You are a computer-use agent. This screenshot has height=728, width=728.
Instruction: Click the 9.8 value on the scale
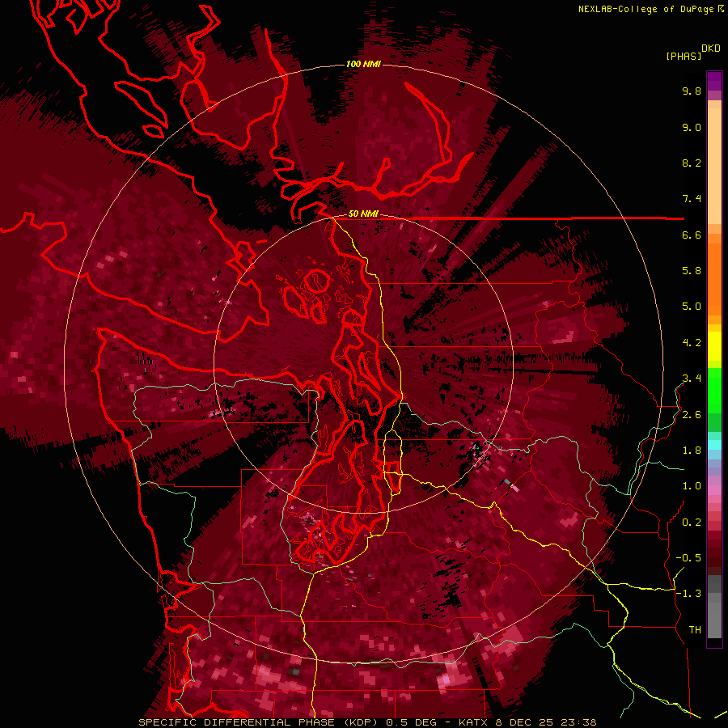tap(692, 91)
